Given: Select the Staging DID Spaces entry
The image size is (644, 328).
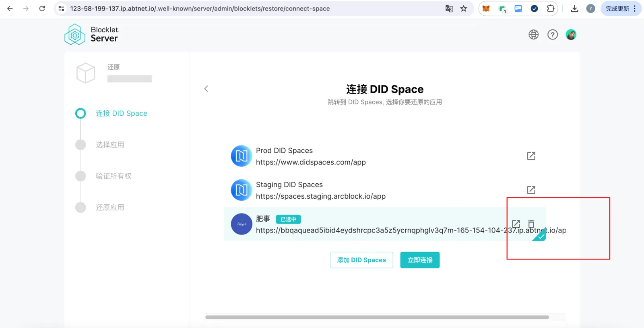Looking at the screenshot, I should [384, 190].
